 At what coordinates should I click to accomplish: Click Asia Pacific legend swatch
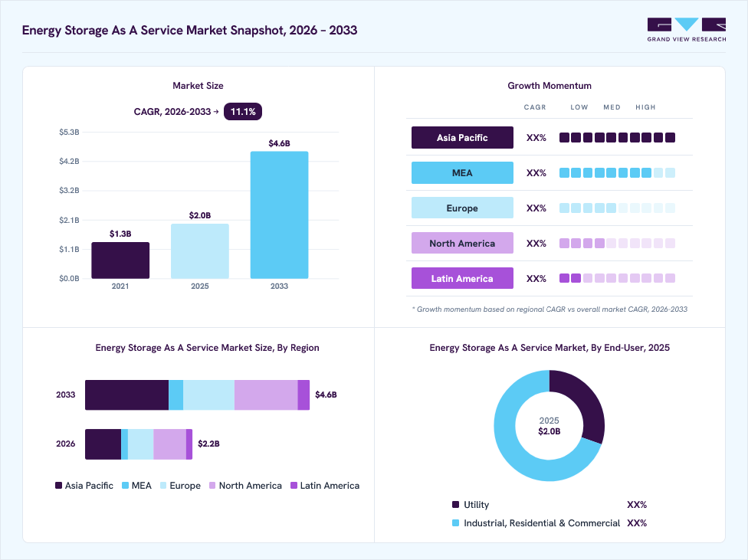(59, 486)
